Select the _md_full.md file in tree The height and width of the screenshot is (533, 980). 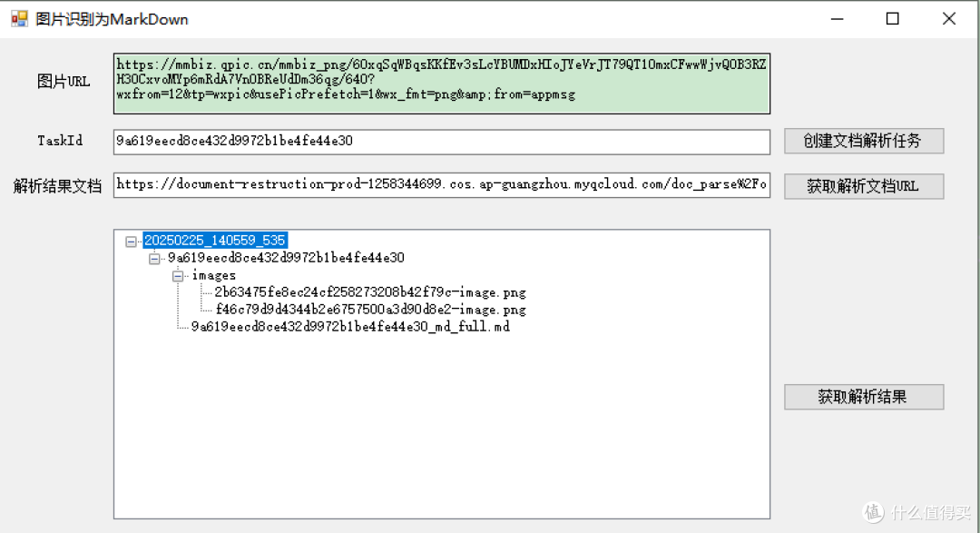pyautogui.click(x=350, y=326)
